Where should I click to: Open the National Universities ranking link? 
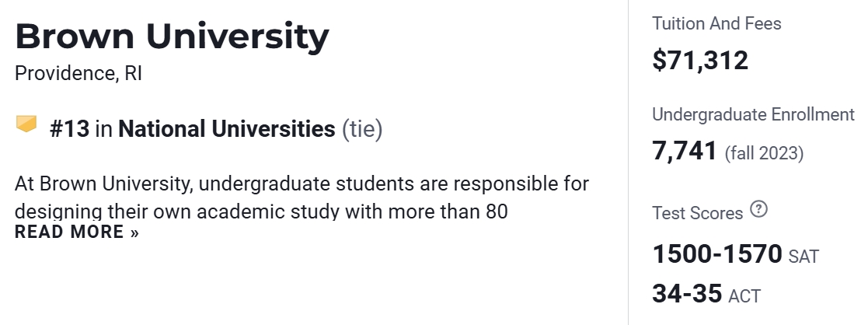pos(226,128)
